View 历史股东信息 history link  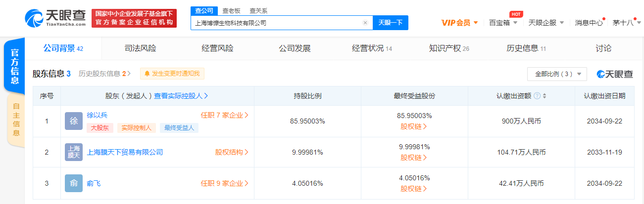(x=104, y=74)
